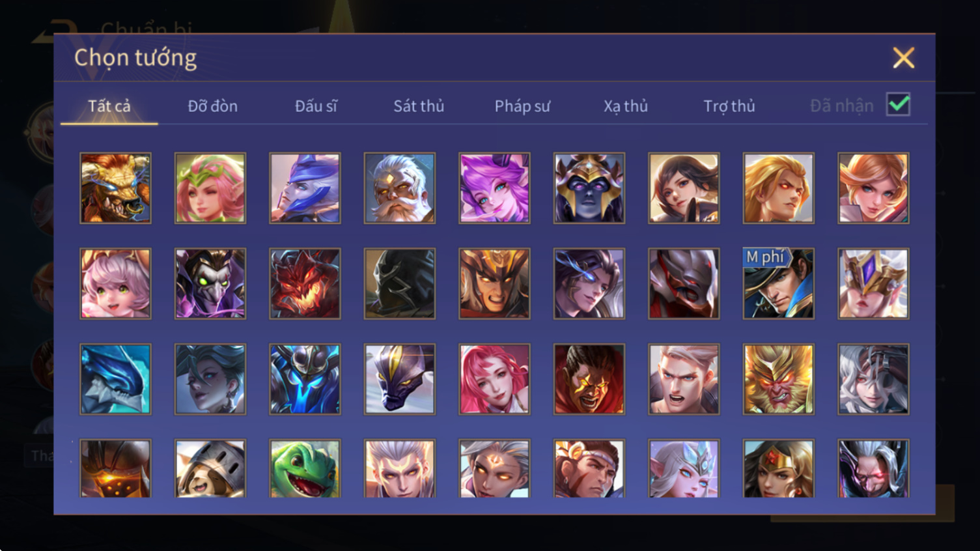
Task: Pick the green frog hero portrait
Action: click(x=305, y=469)
